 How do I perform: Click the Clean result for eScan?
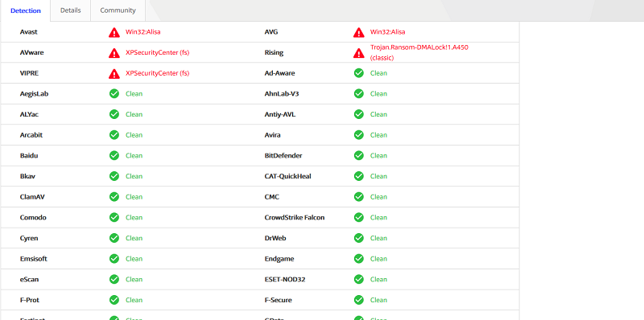(x=134, y=279)
